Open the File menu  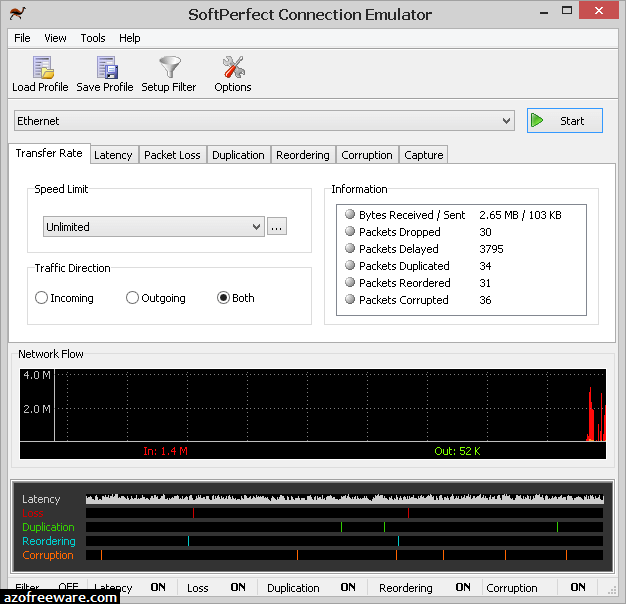(22, 38)
